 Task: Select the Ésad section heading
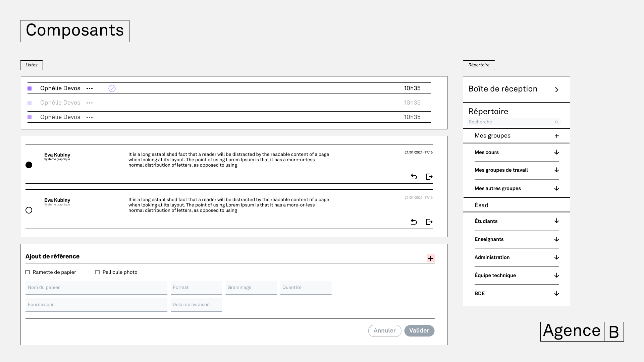click(x=481, y=205)
